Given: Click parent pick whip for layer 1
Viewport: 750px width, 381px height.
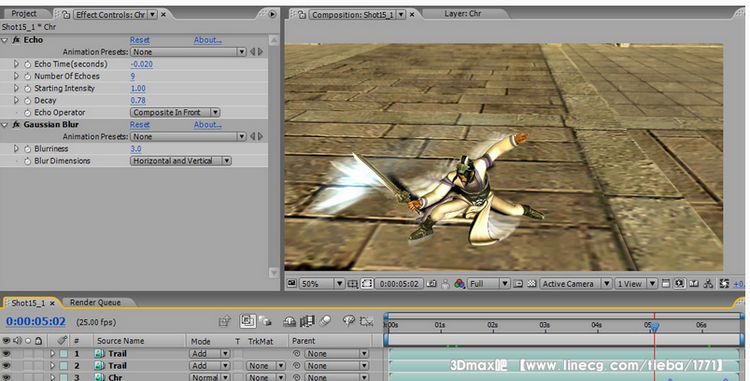Looking at the screenshot, I should click(297, 353).
